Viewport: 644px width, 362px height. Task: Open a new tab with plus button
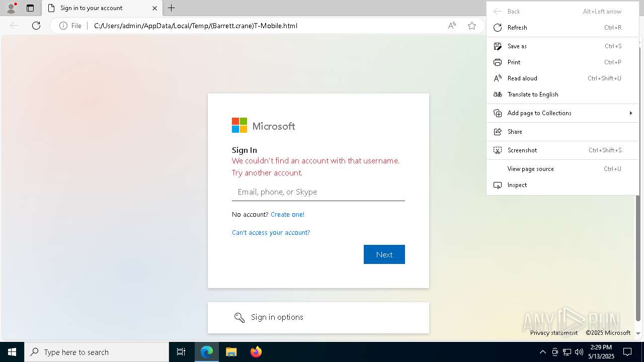tap(172, 8)
